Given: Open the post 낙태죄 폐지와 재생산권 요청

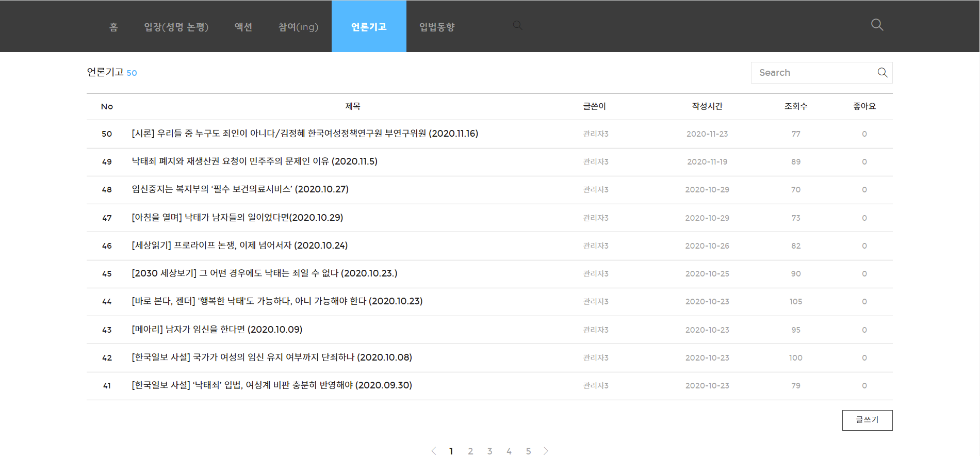Looking at the screenshot, I should [254, 161].
